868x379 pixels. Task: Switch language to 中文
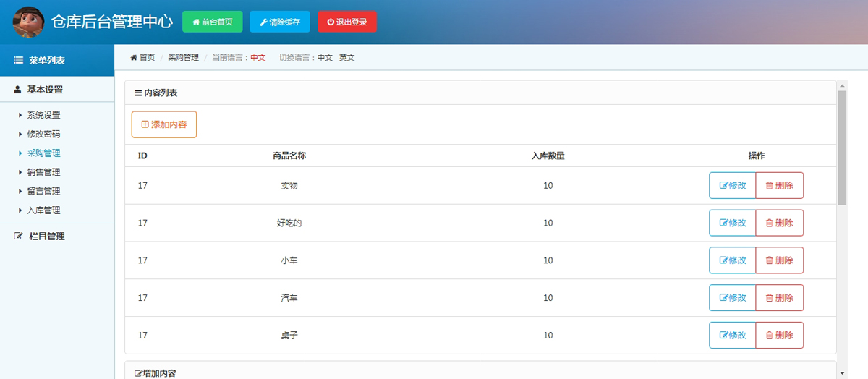[325, 57]
